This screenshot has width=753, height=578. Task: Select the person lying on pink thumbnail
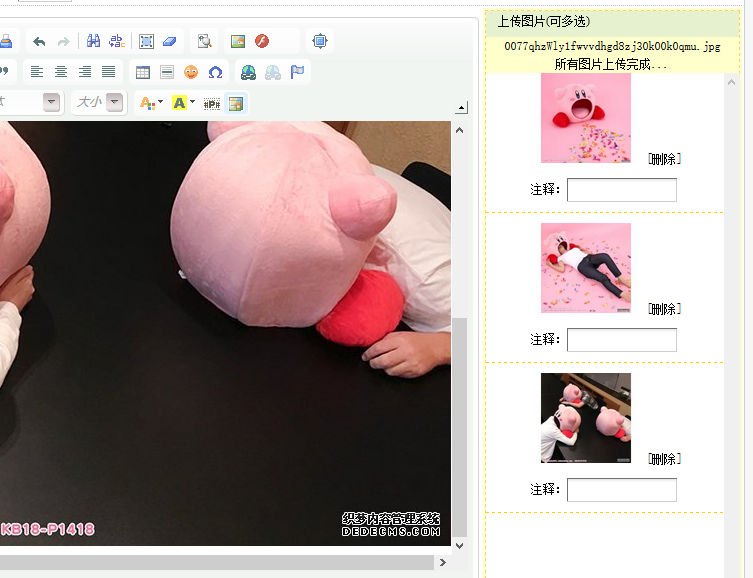(x=586, y=268)
